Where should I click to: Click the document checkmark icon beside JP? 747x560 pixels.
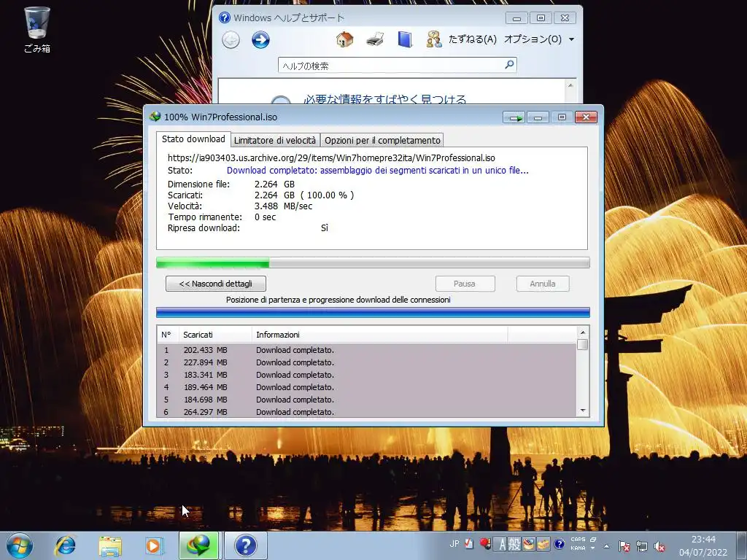[469, 543]
